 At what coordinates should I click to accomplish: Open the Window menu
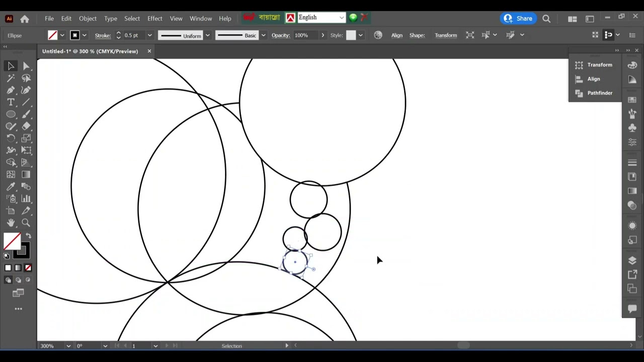click(x=201, y=19)
